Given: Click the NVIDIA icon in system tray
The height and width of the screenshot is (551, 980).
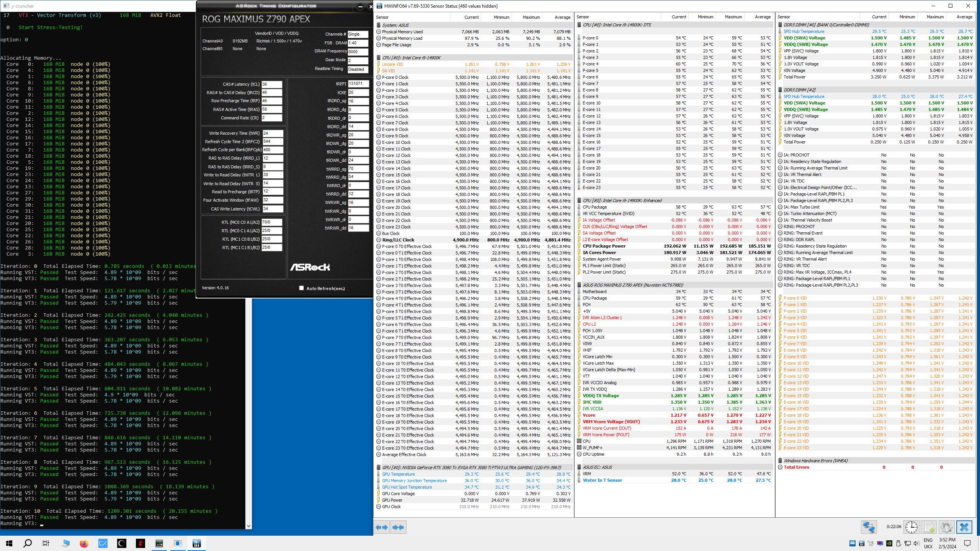Looking at the screenshot, I should (889, 543).
